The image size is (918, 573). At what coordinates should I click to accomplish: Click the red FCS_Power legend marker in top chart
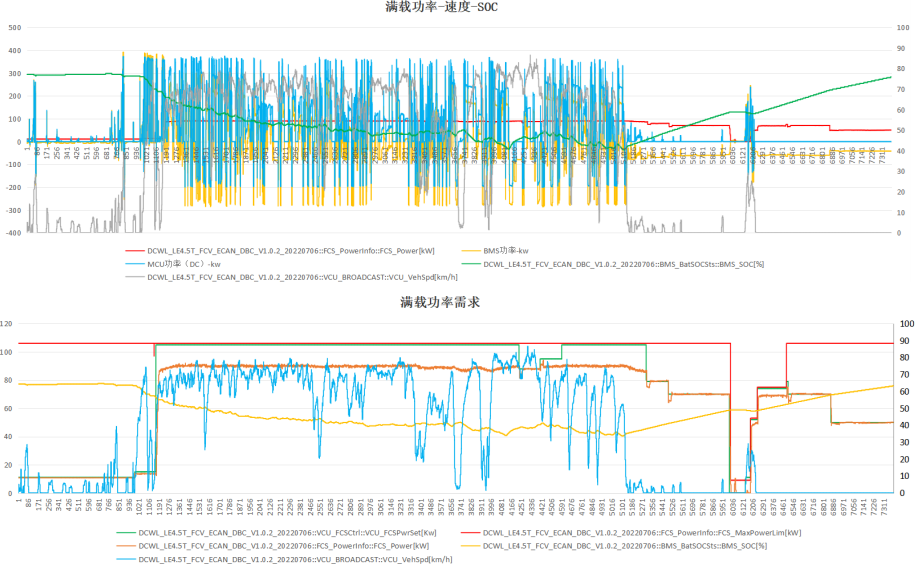135,250
